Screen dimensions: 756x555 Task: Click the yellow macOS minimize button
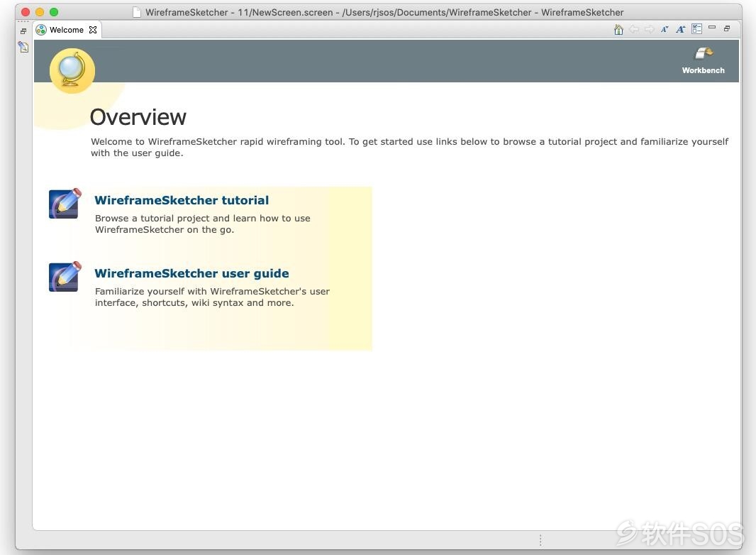click(40, 12)
